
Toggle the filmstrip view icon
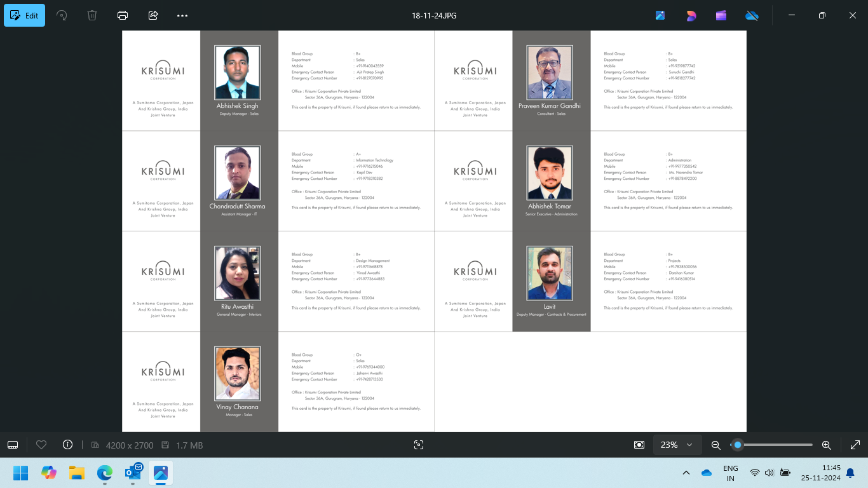click(13, 445)
